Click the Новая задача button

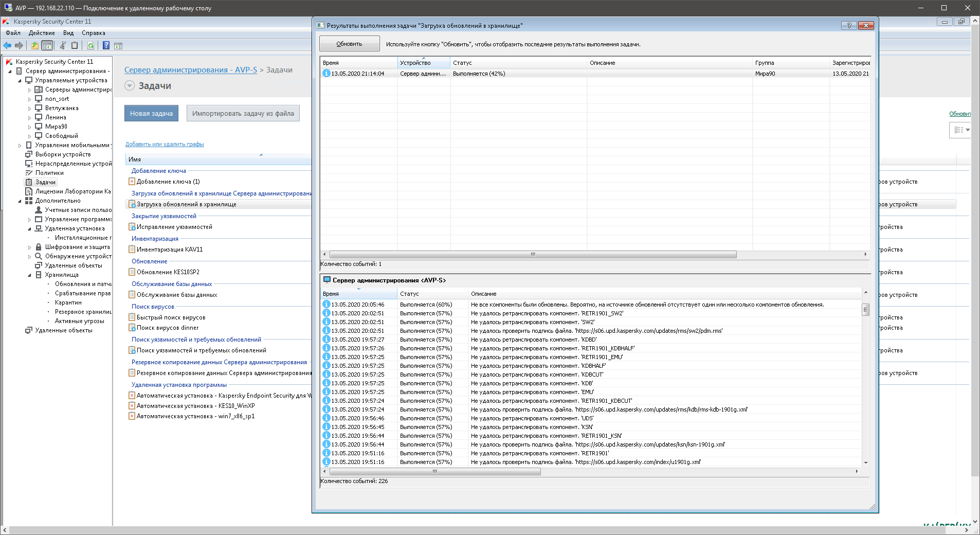[151, 114]
